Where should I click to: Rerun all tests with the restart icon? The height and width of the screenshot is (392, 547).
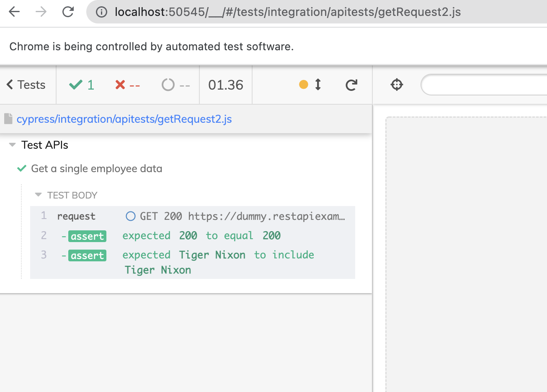click(351, 85)
